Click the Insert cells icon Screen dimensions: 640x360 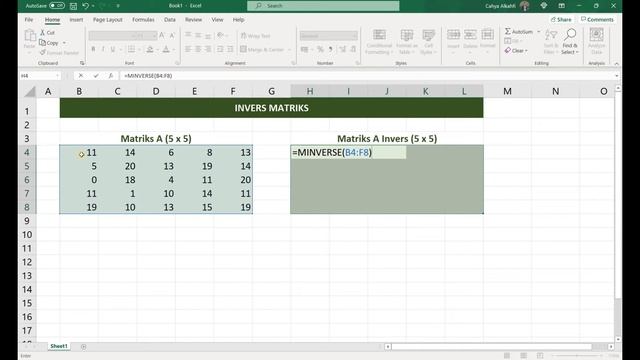[453, 35]
